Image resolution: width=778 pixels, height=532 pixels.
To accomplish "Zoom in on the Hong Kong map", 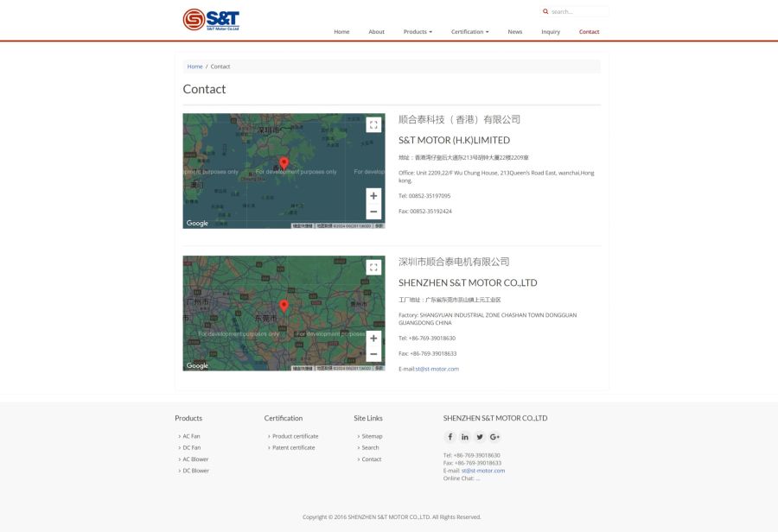I will pos(373,196).
